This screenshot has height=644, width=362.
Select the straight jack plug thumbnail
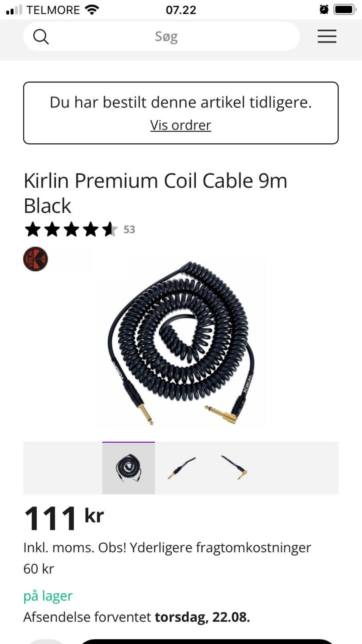pyautogui.click(x=181, y=468)
